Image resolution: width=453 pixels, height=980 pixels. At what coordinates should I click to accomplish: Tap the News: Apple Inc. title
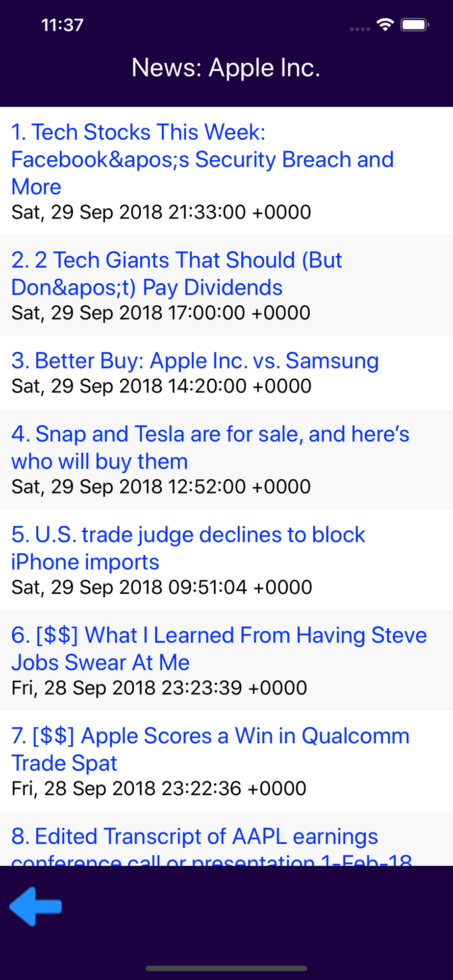pos(226,68)
